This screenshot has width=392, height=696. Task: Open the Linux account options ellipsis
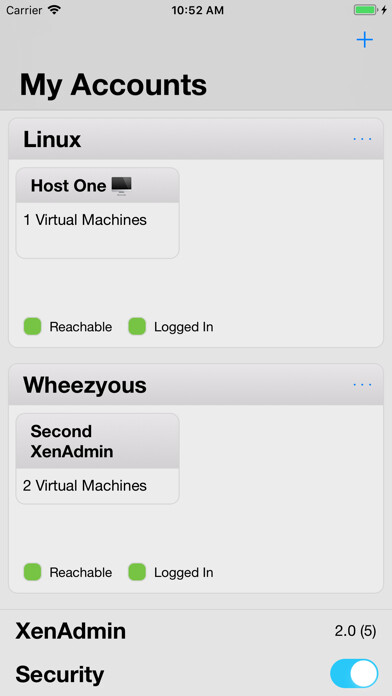click(362, 139)
